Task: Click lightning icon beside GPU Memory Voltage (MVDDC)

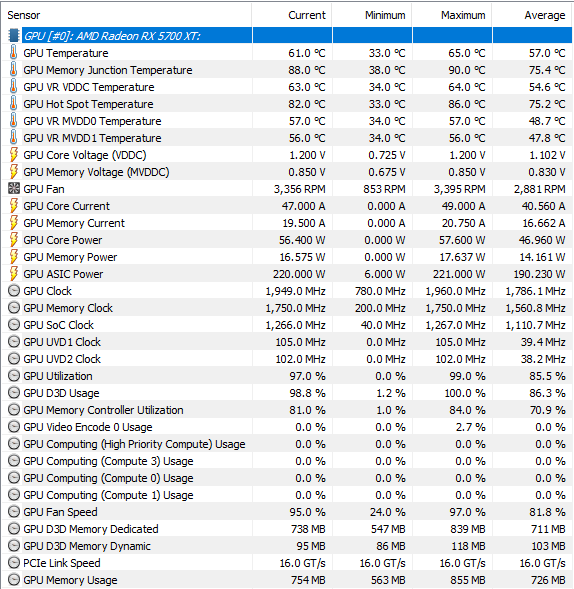Action: pyautogui.click(x=14, y=172)
